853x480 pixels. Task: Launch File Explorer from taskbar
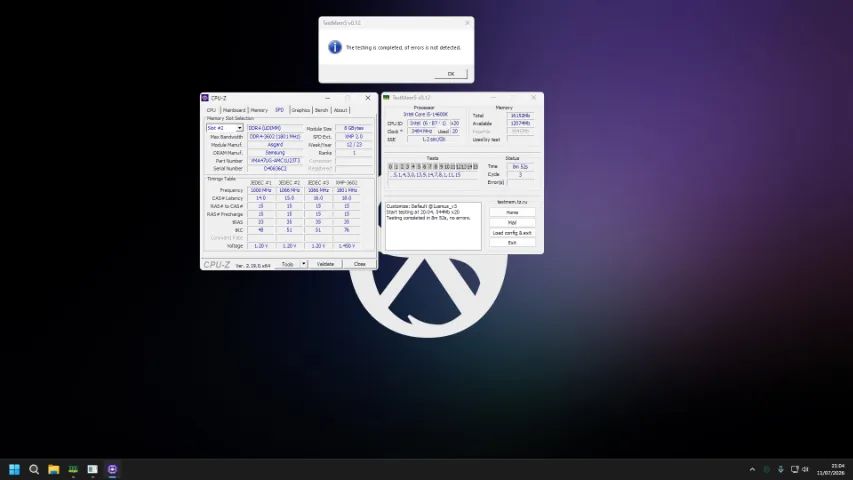coord(53,469)
